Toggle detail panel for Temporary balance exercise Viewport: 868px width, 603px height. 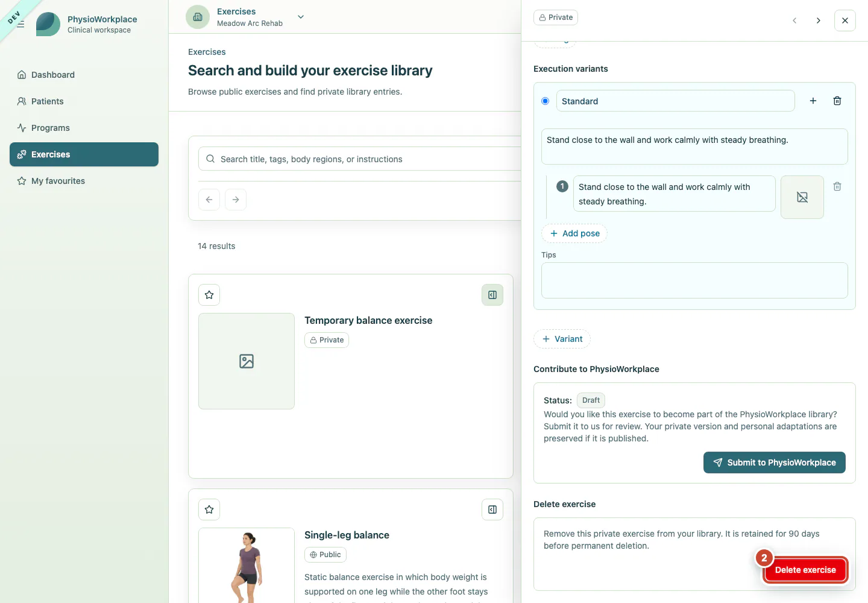(492, 295)
